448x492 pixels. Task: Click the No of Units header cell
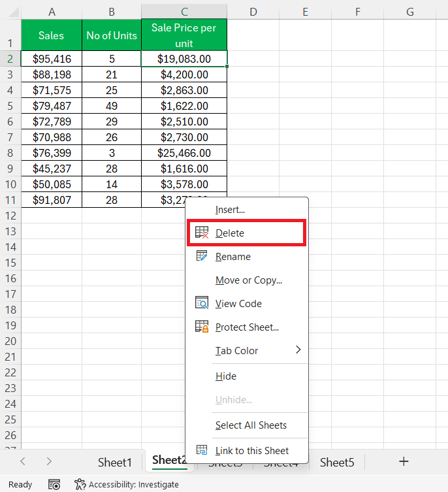click(112, 35)
